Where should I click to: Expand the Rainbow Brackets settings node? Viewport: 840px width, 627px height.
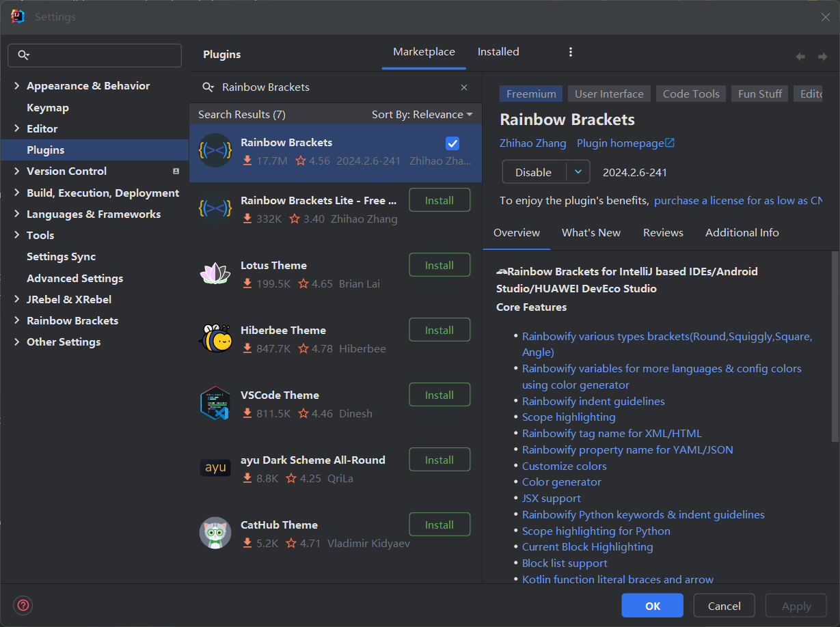point(16,320)
